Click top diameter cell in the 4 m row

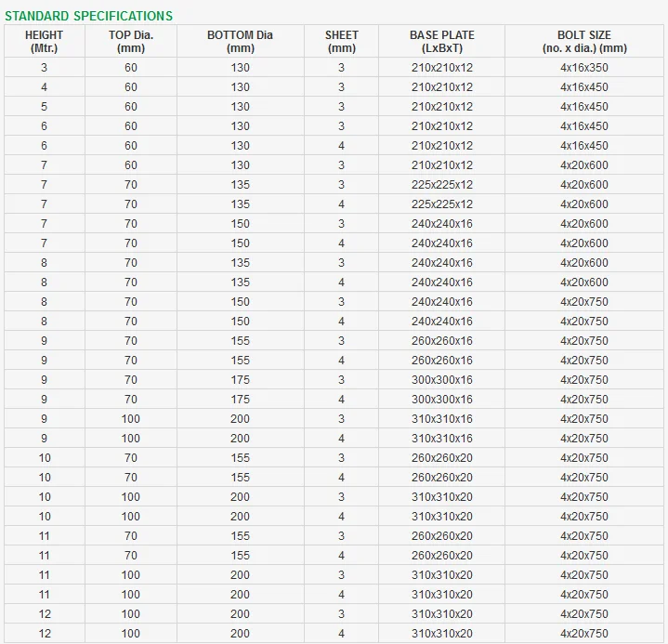tap(131, 87)
